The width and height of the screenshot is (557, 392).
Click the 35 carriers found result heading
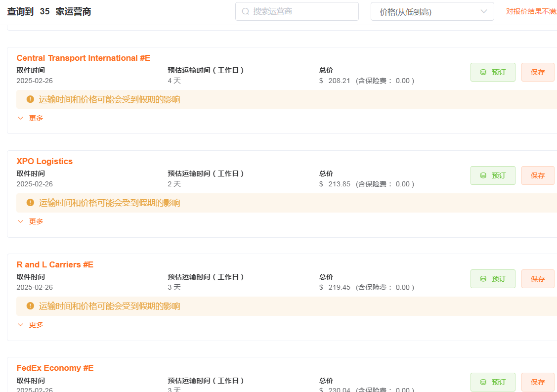point(49,11)
